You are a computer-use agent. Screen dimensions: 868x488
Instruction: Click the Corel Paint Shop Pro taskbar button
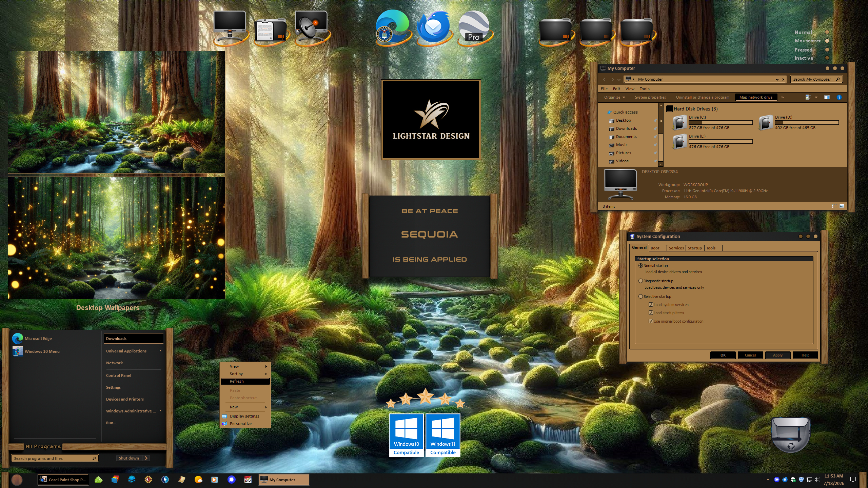click(63, 480)
